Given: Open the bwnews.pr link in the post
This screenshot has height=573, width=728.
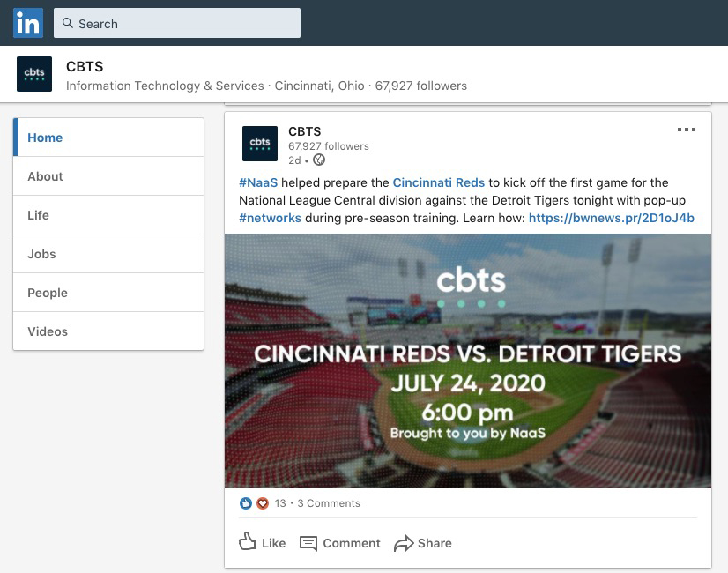Looking at the screenshot, I should 612,218.
